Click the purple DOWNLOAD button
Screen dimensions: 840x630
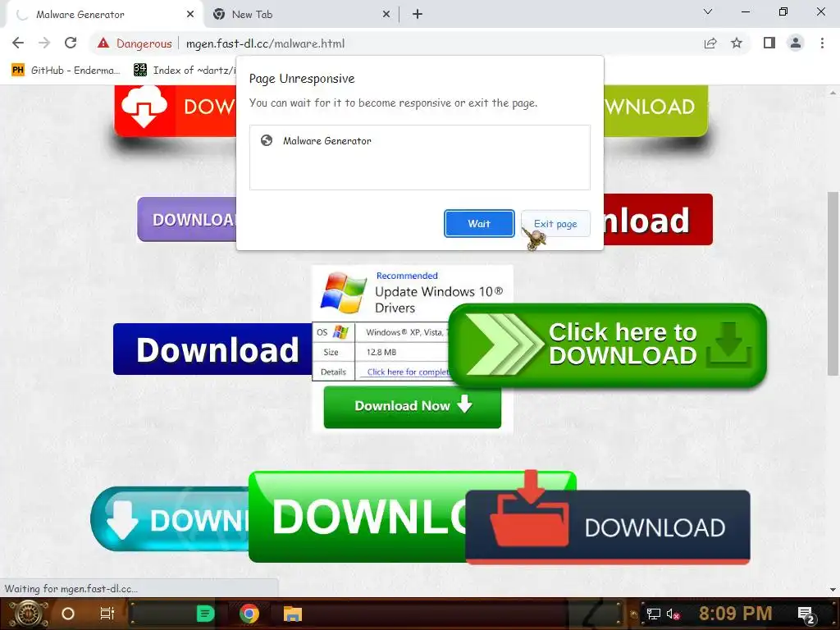click(x=187, y=219)
